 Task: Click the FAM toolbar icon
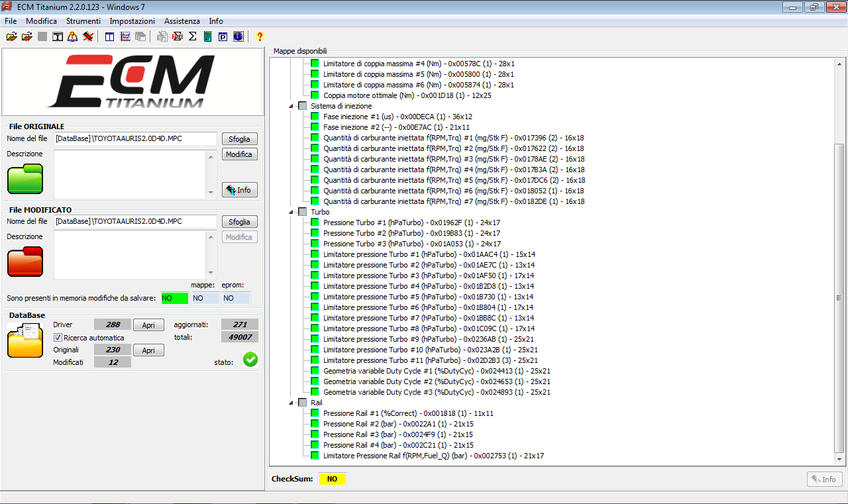click(x=178, y=36)
